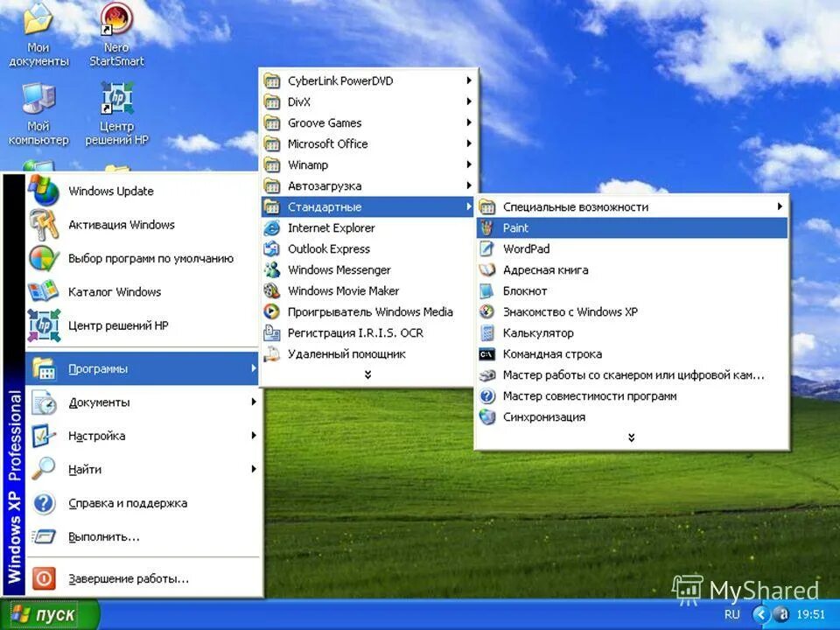Show more items in the Programs menu
Image resolution: width=840 pixels, height=630 pixels.
pos(367,374)
